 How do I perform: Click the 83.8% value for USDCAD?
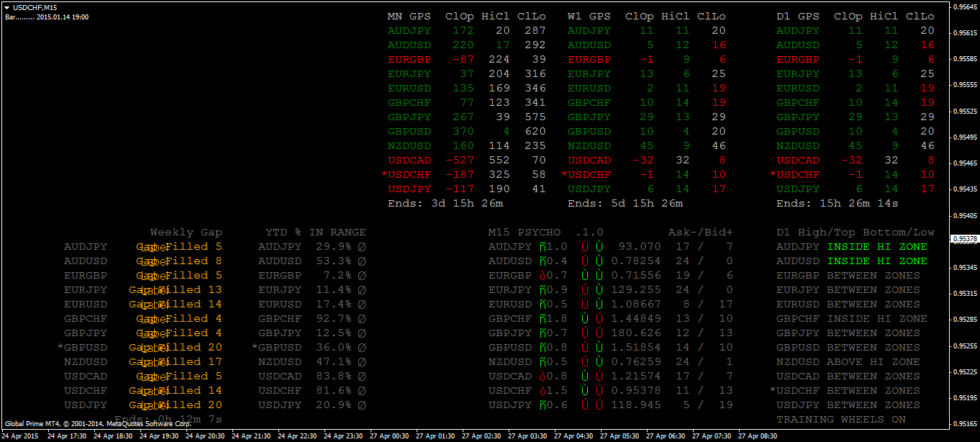pyautogui.click(x=334, y=376)
